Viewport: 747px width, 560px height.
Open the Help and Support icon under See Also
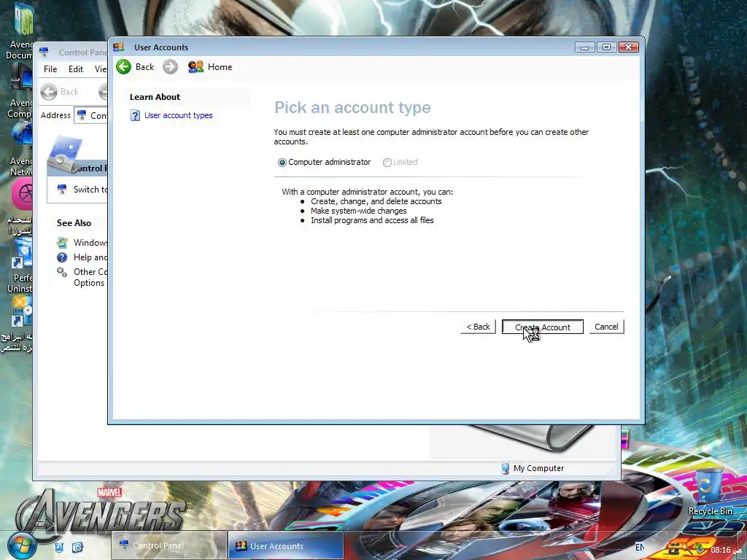(62, 257)
